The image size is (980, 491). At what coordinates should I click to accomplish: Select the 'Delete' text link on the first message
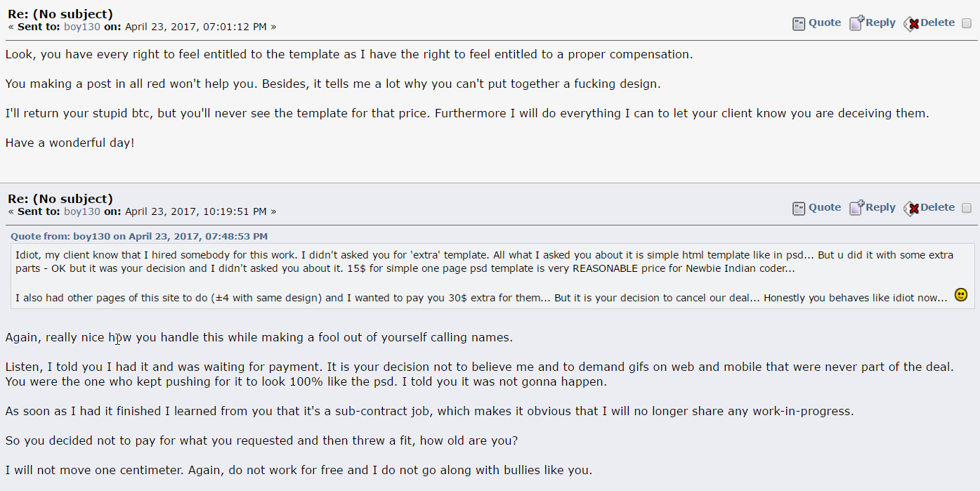point(938,22)
